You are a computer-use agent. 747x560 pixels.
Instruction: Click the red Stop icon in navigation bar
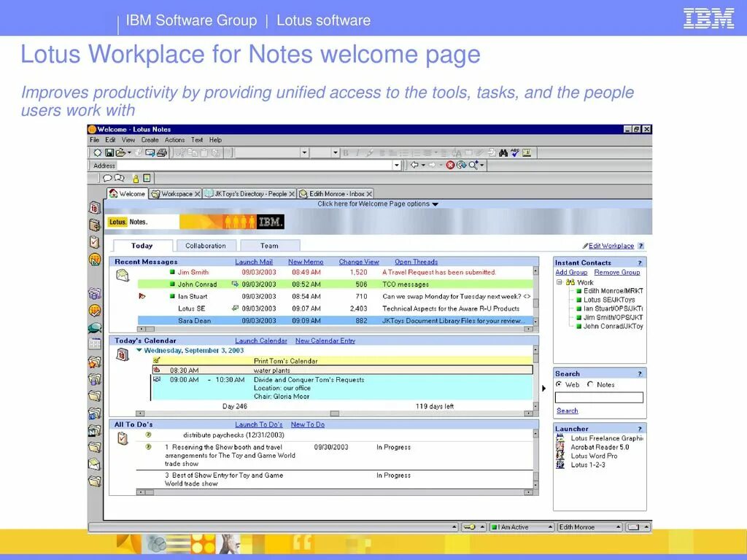pos(450,166)
